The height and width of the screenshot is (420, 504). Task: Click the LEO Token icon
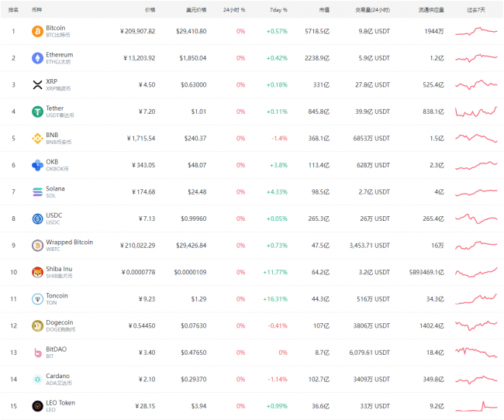[x=38, y=406]
